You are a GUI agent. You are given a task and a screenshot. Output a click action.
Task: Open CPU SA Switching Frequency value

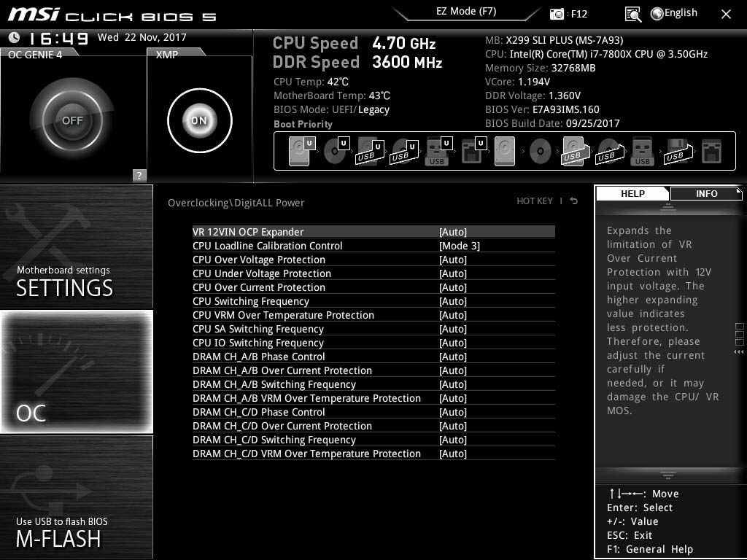point(452,329)
